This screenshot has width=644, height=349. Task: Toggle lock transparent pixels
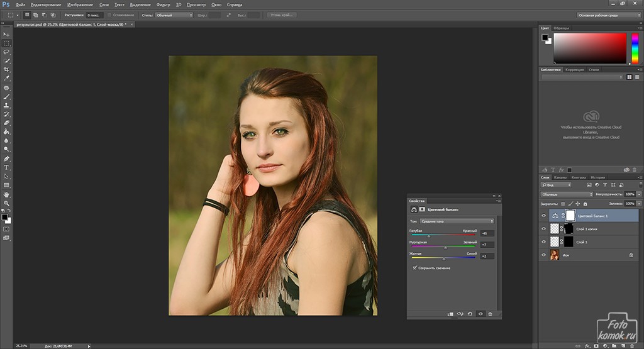point(563,204)
